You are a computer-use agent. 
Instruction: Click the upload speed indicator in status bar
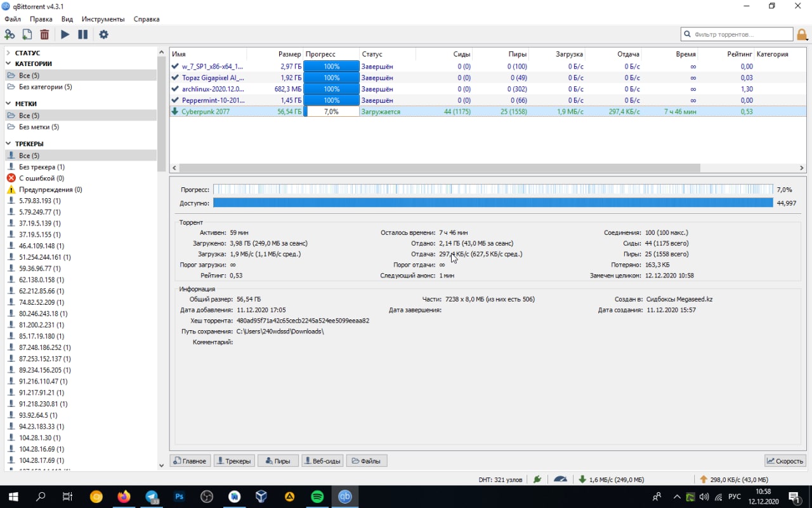coord(734,479)
